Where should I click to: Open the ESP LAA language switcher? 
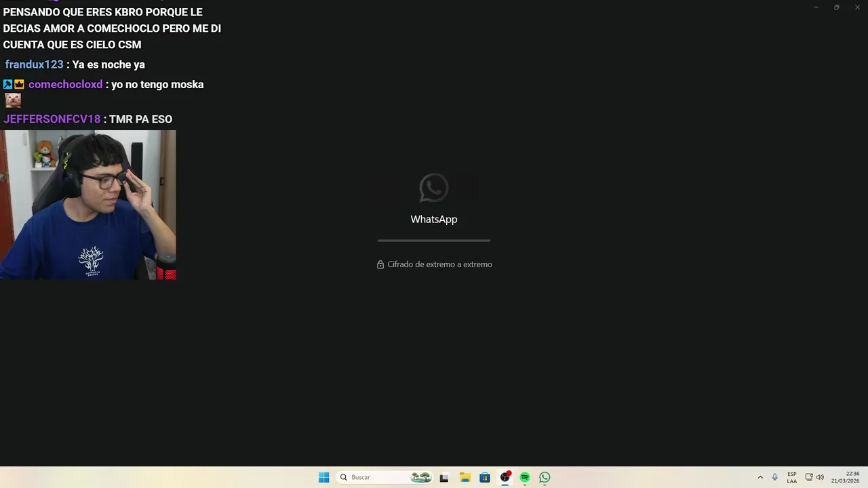click(x=792, y=477)
